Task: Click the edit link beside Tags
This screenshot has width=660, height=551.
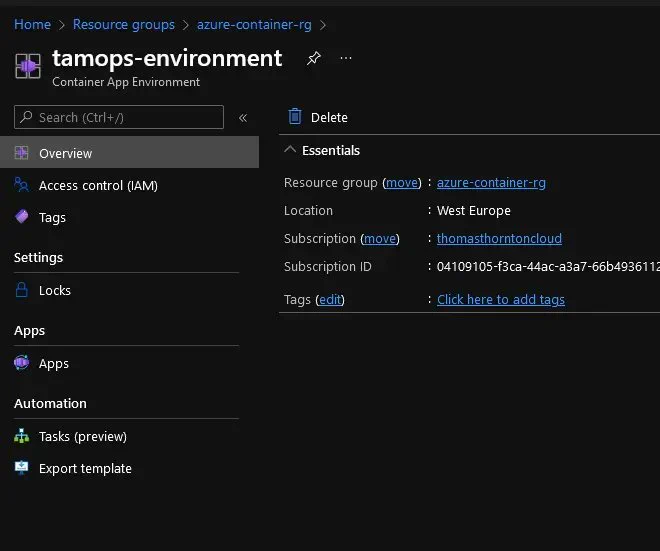Action: click(330, 299)
